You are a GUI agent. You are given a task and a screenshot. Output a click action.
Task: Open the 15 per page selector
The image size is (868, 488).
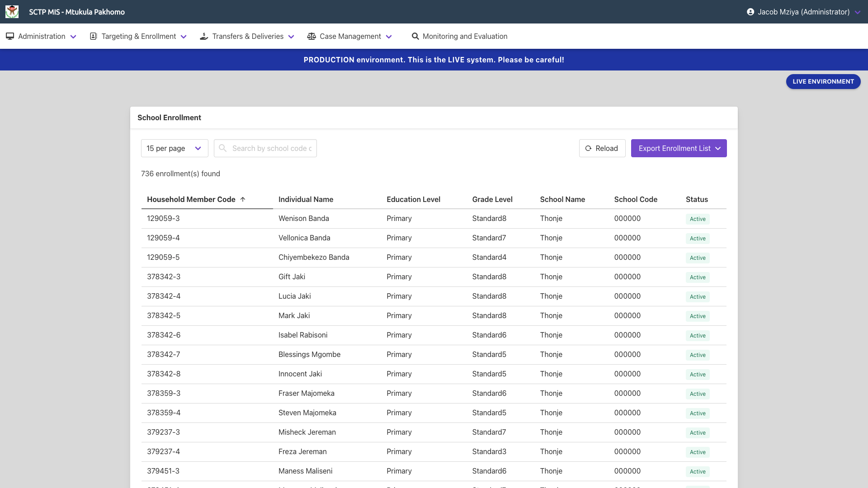pyautogui.click(x=175, y=148)
